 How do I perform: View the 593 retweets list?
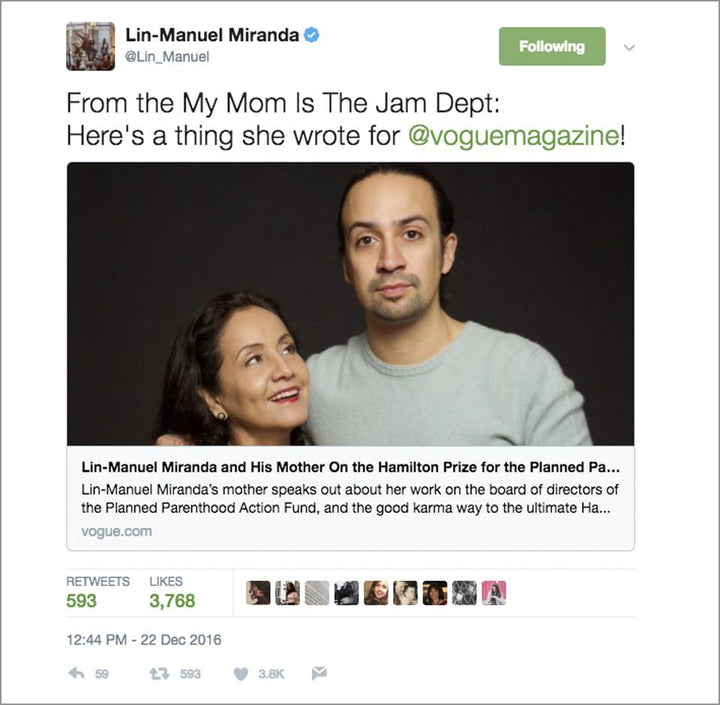click(82, 601)
